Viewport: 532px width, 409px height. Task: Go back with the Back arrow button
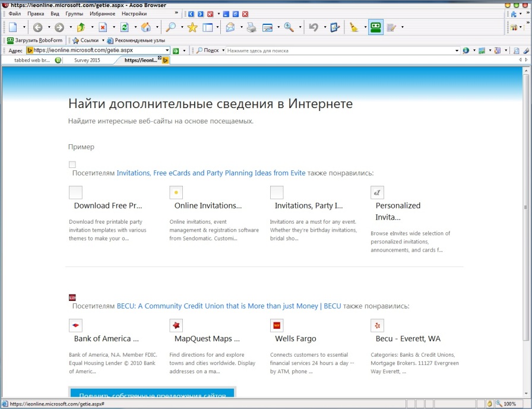[x=37, y=27]
